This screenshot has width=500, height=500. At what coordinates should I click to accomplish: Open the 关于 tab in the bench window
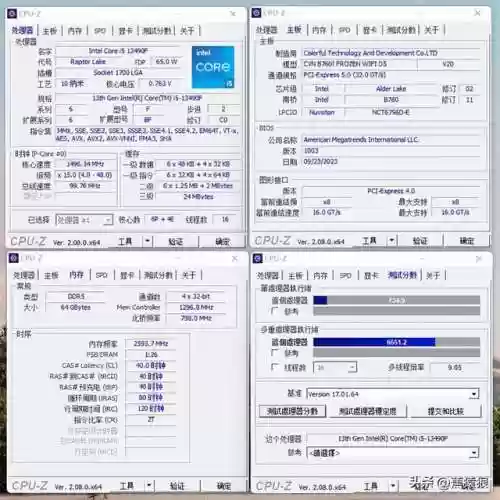coord(433,276)
